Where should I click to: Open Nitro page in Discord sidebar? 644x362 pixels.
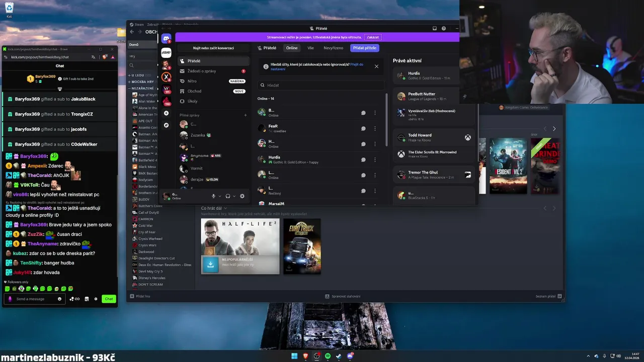coord(213,81)
